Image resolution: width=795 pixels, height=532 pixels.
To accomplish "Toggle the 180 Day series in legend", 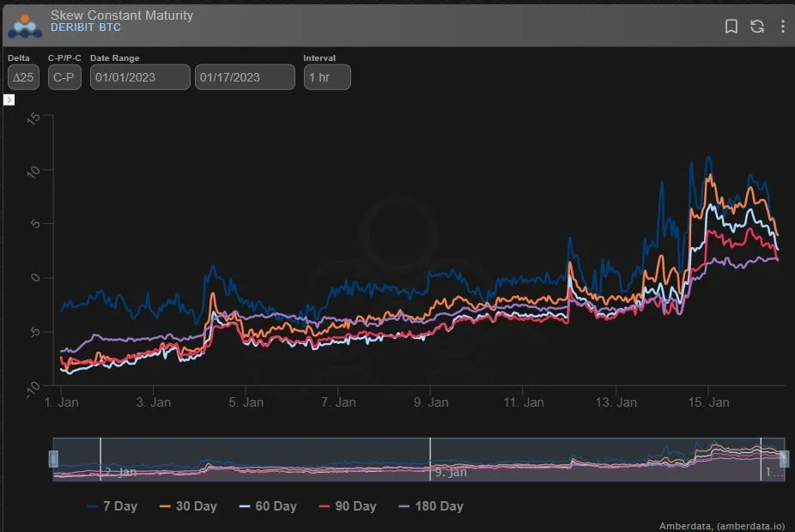I will coord(431,506).
